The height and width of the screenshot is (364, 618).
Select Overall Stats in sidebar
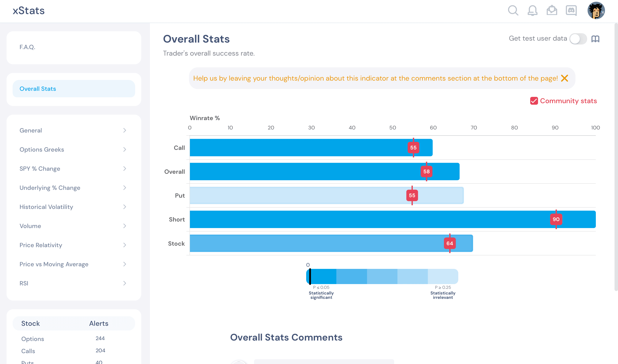tap(74, 89)
